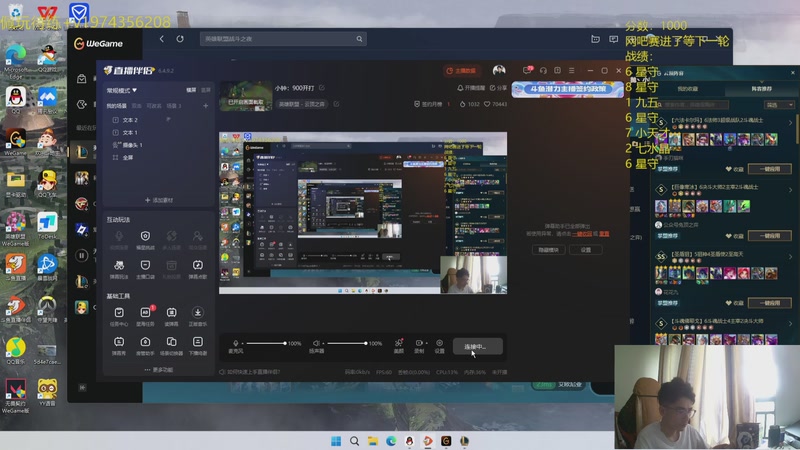Click the 录制 record icon
800x450 pixels.
pos(419,343)
